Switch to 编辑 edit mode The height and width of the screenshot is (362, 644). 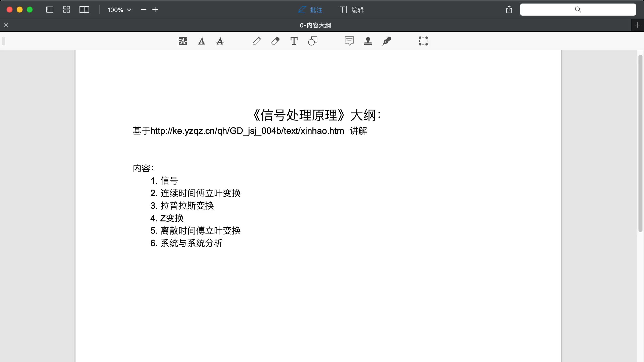(352, 10)
